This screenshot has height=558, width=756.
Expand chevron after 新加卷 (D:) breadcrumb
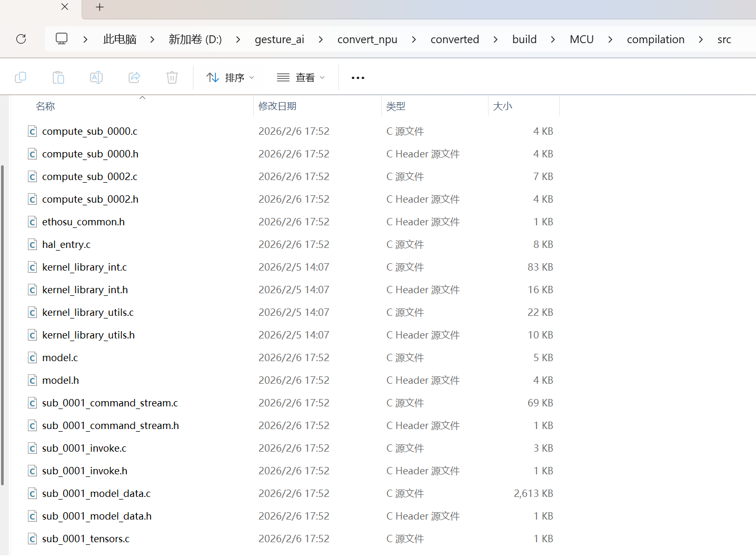238,39
